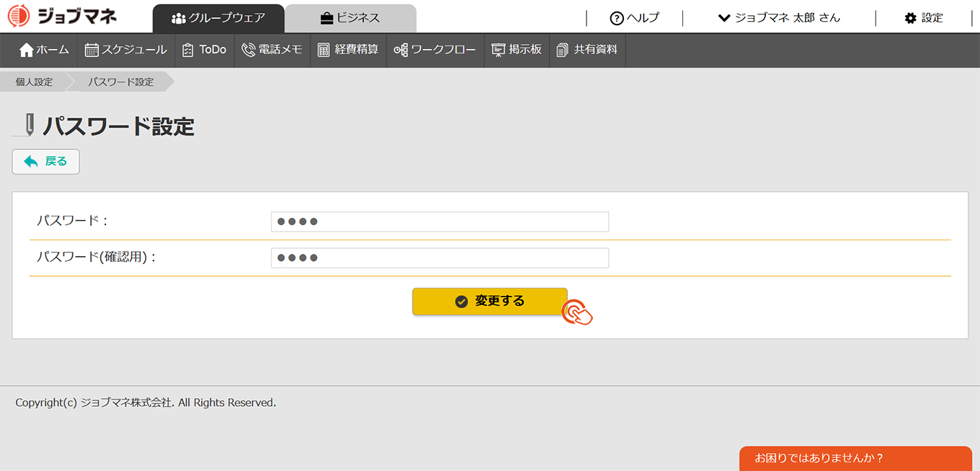This screenshot has height=471, width=980.
Task: Open 経費精算 in the navigation bar
Action: click(348, 50)
